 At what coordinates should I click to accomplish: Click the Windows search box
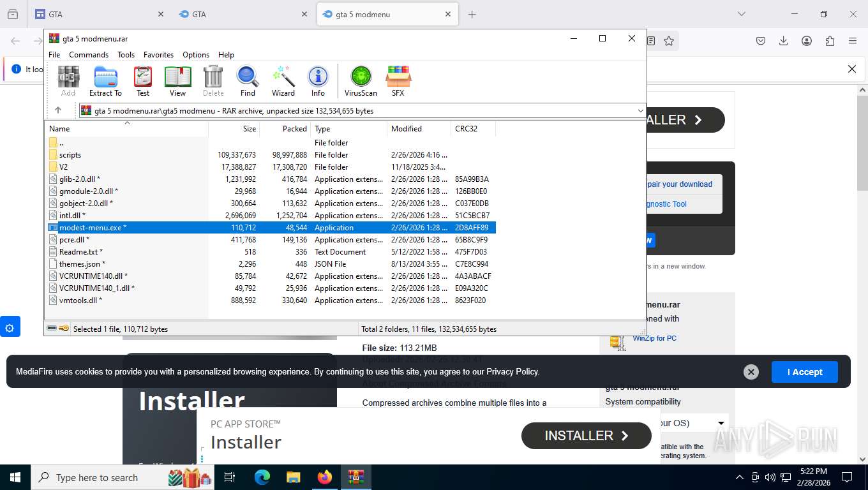(123, 477)
